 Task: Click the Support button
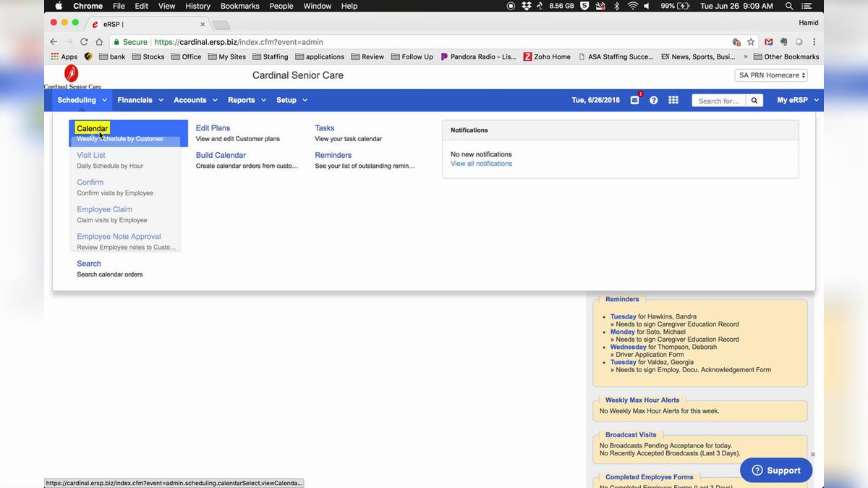point(775,470)
